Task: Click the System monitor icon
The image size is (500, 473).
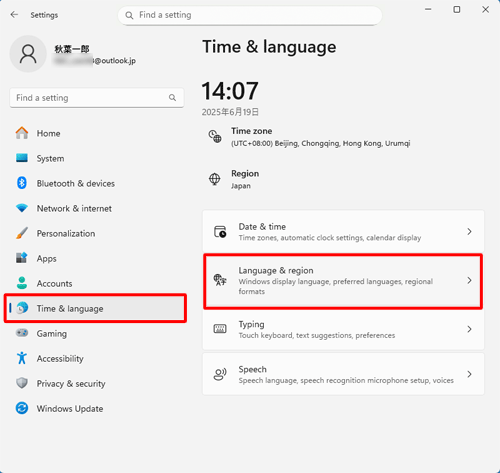Action: pos(22,158)
